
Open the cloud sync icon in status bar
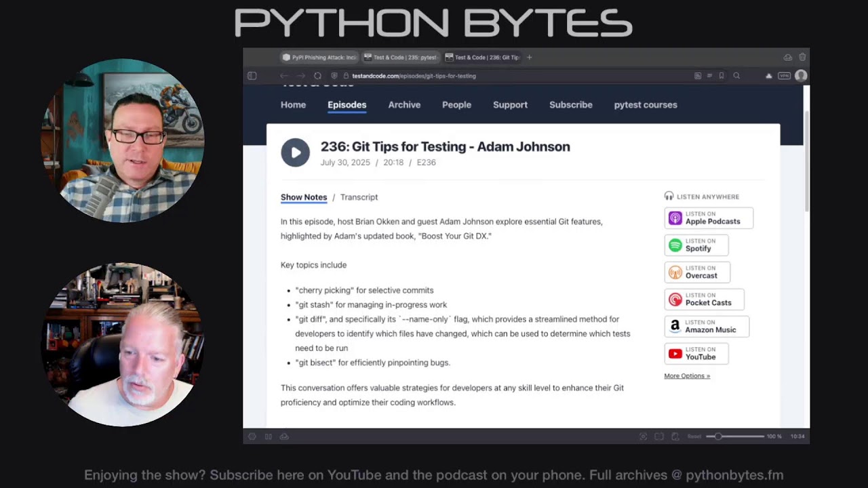tap(284, 436)
